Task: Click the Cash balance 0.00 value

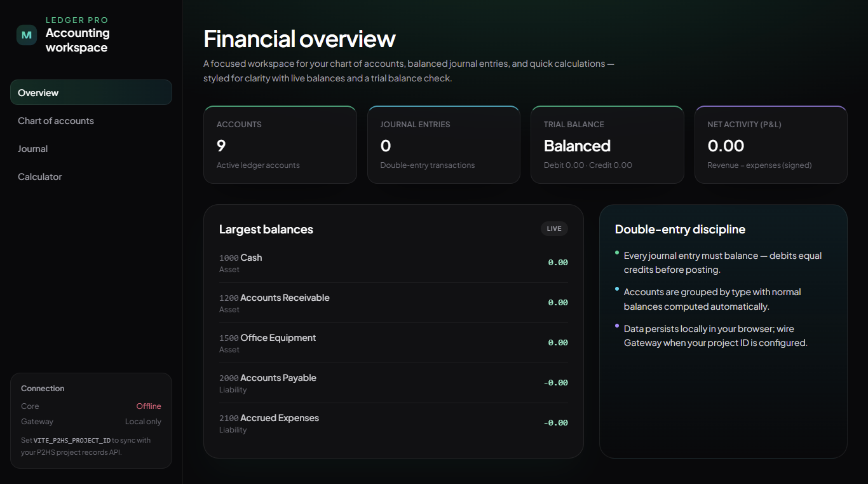Action: tap(558, 263)
